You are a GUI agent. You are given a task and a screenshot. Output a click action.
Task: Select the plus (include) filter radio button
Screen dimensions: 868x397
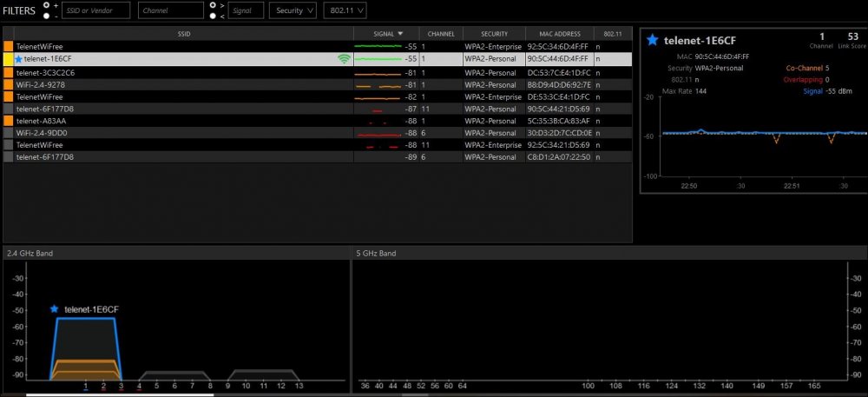click(x=46, y=4)
